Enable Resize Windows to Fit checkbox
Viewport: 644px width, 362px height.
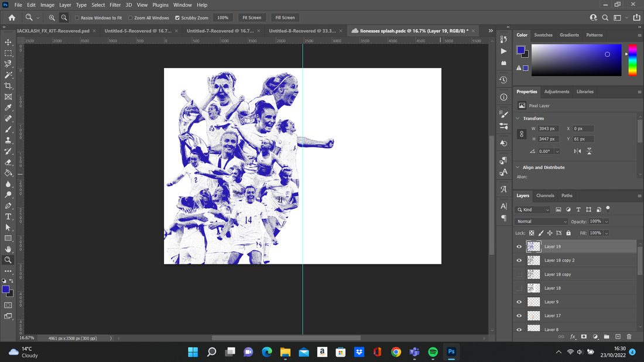[x=77, y=18]
